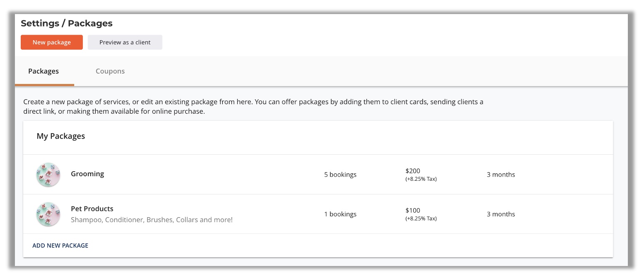This screenshot has width=644, height=278.
Task: Click the $200 price of Grooming
Action: (x=413, y=171)
